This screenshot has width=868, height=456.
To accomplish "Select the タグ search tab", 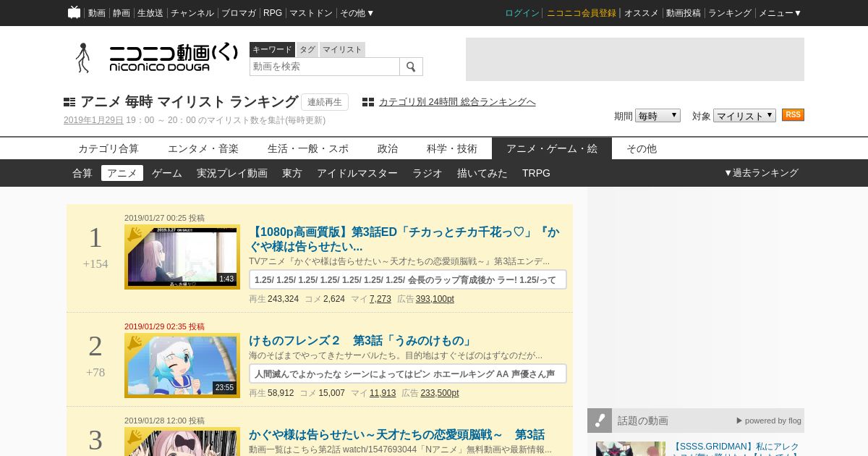I will click(x=307, y=49).
